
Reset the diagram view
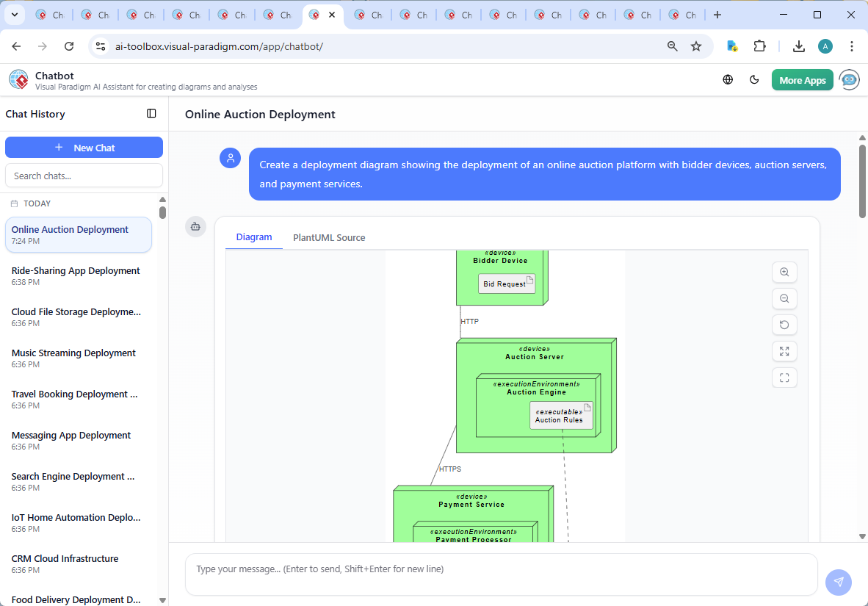[x=784, y=325]
